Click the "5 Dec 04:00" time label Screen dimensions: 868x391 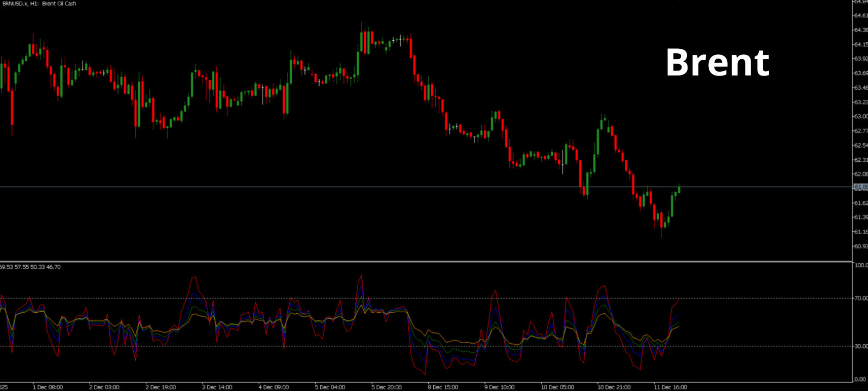coord(330,387)
